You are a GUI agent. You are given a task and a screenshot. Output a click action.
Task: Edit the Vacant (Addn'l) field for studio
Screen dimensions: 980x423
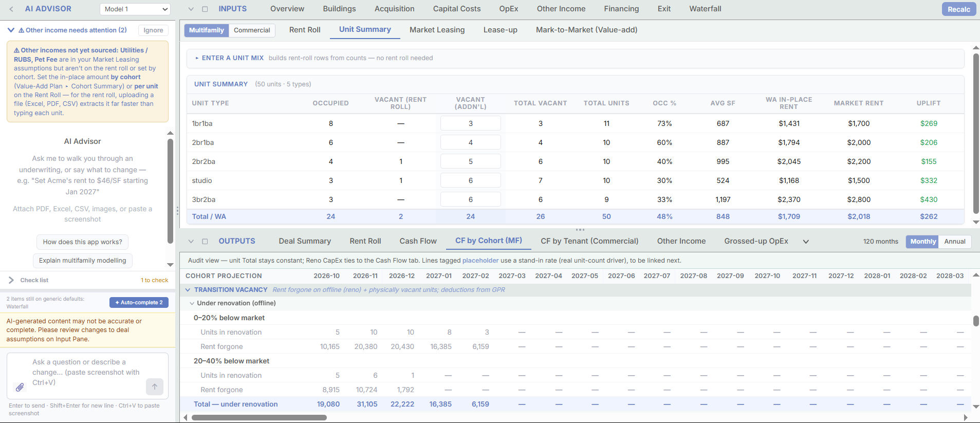pos(471,180)
